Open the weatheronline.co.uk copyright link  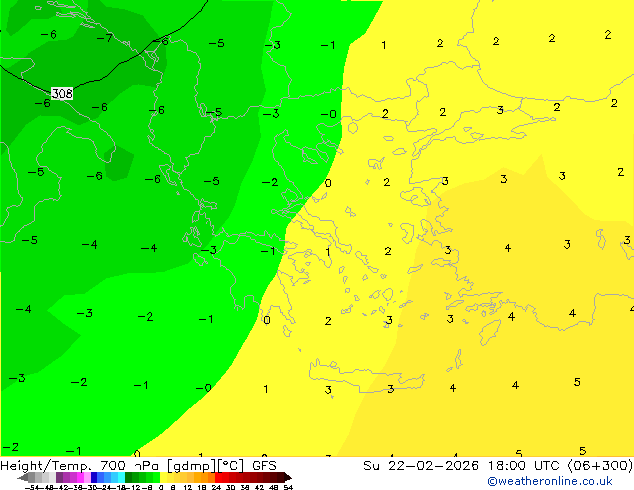tap(549, 481)
